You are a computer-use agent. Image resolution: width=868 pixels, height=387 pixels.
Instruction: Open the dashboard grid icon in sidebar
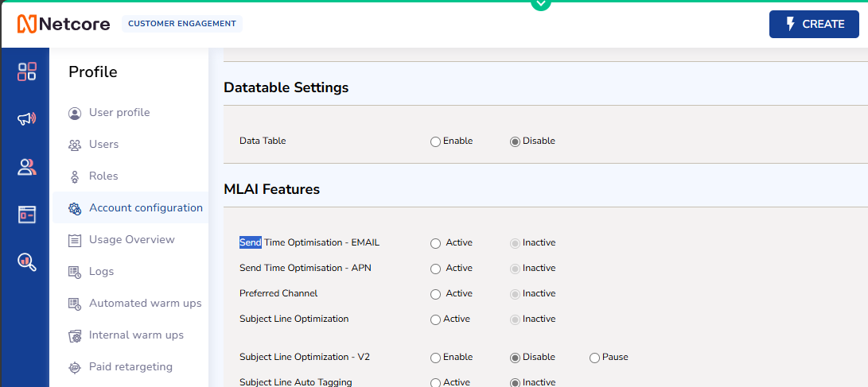click(26, 72)
